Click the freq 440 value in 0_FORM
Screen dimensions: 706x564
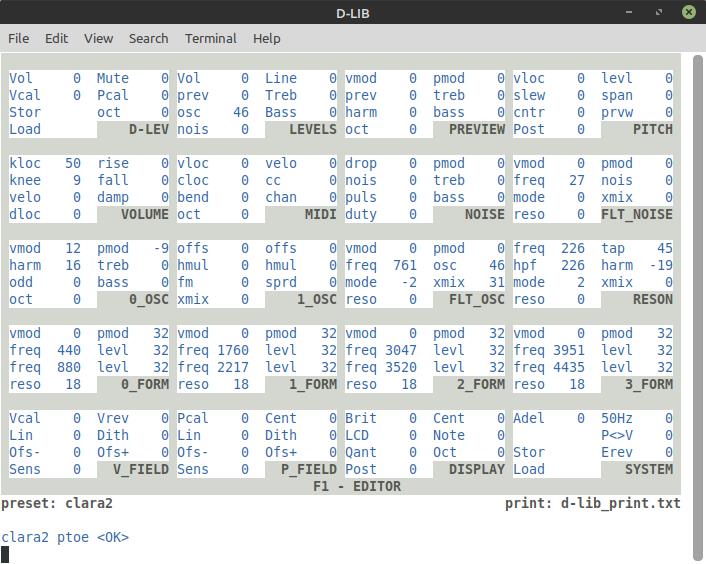click(69, 351)
